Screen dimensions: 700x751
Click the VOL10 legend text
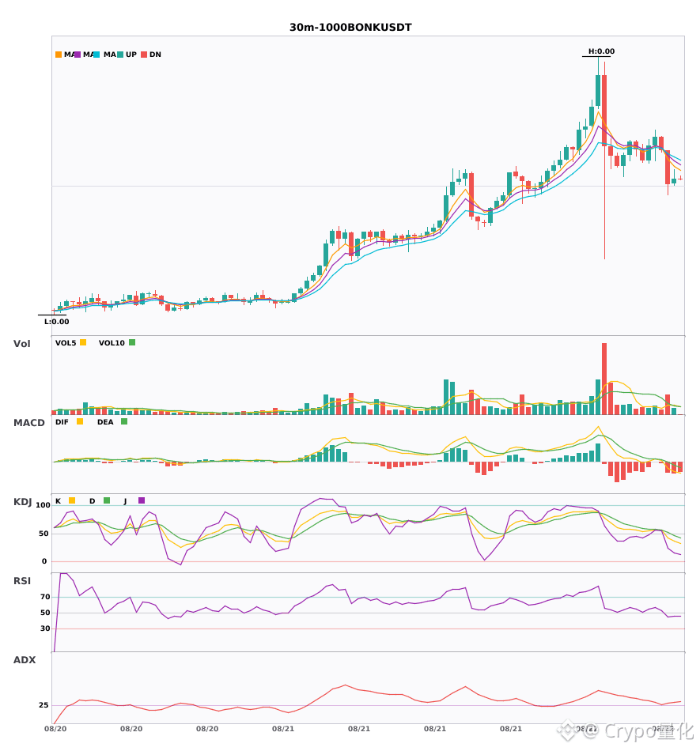(112, 343)
